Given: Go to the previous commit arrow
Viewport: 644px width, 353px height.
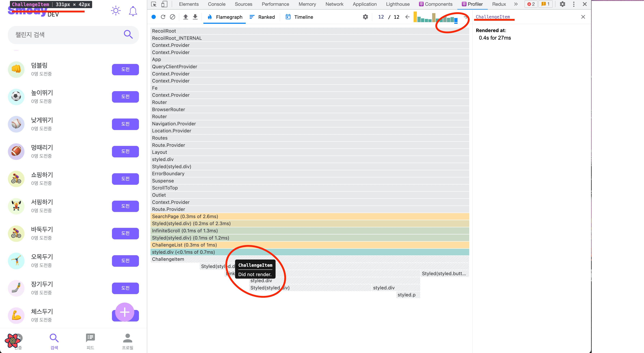Looking at the screenshot, I should pos(407,17).
